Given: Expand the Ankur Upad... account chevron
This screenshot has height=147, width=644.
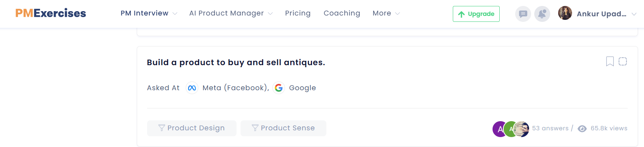Looking at the screenshot, I should click(634, 14).
